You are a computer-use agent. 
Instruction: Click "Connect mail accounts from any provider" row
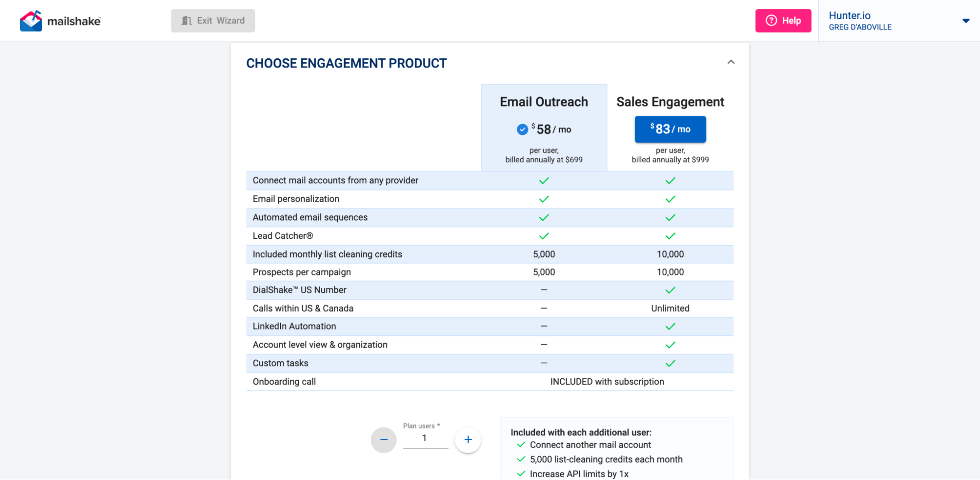tap(490, 180)
